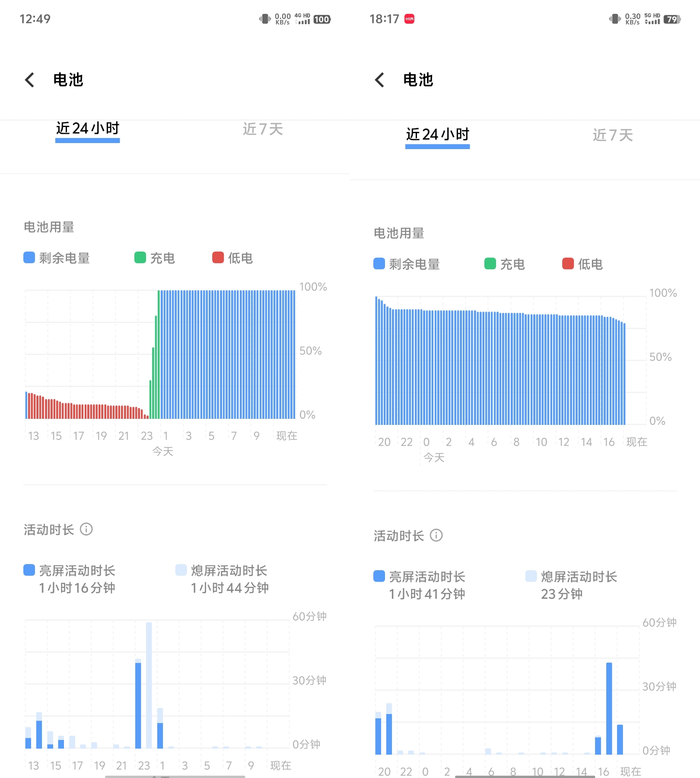
Task: Tap green 充电 legend swatch on right
Action: [x=490, y=264]
